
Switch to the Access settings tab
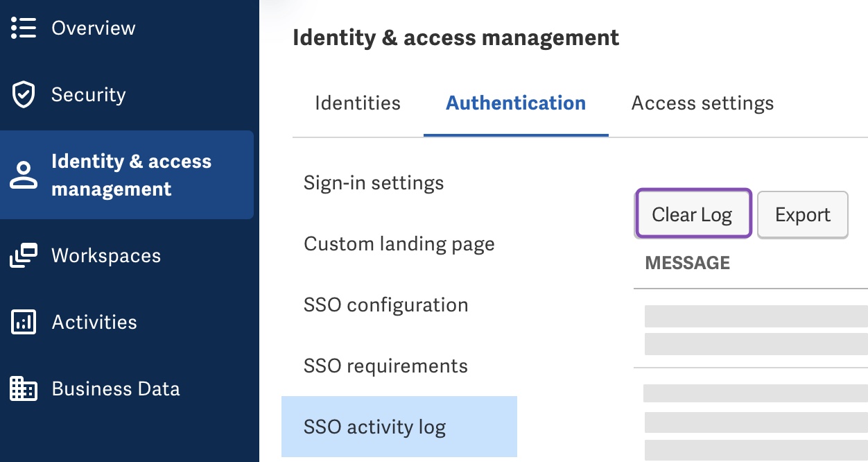[x=702, y=103]
